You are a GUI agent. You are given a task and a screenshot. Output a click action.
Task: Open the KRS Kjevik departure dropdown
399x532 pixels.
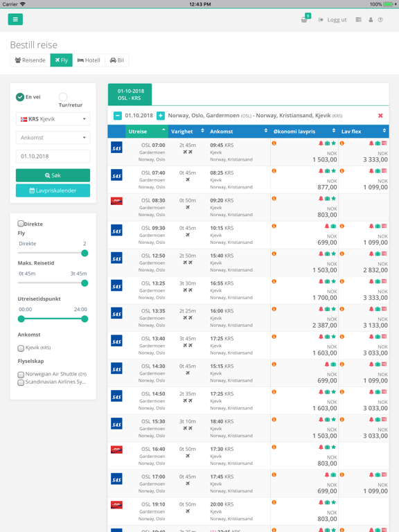pos(53,119)
